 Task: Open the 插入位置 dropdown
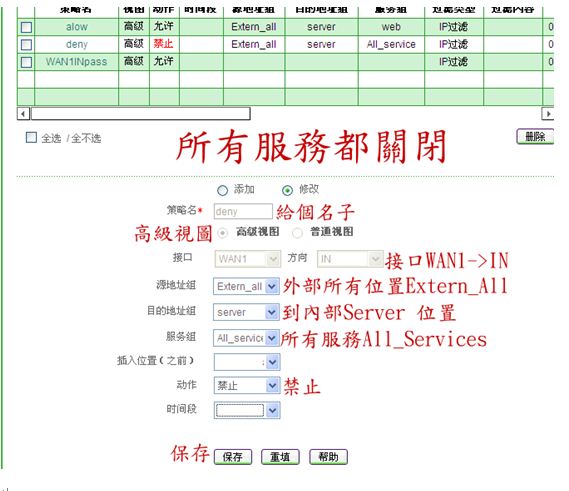[247, 362]
